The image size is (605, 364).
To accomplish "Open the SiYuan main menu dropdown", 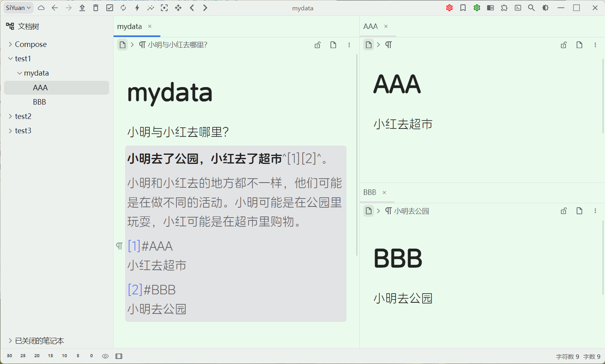I will point(18,8).
